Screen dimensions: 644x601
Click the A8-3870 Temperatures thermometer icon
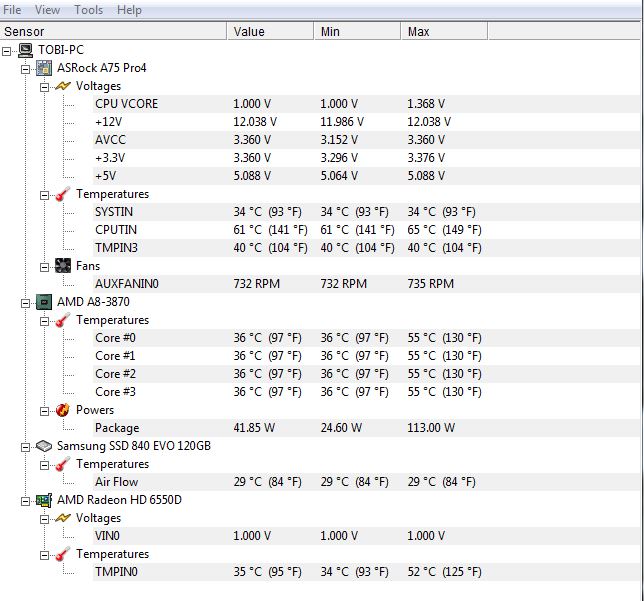pos(63,320)
